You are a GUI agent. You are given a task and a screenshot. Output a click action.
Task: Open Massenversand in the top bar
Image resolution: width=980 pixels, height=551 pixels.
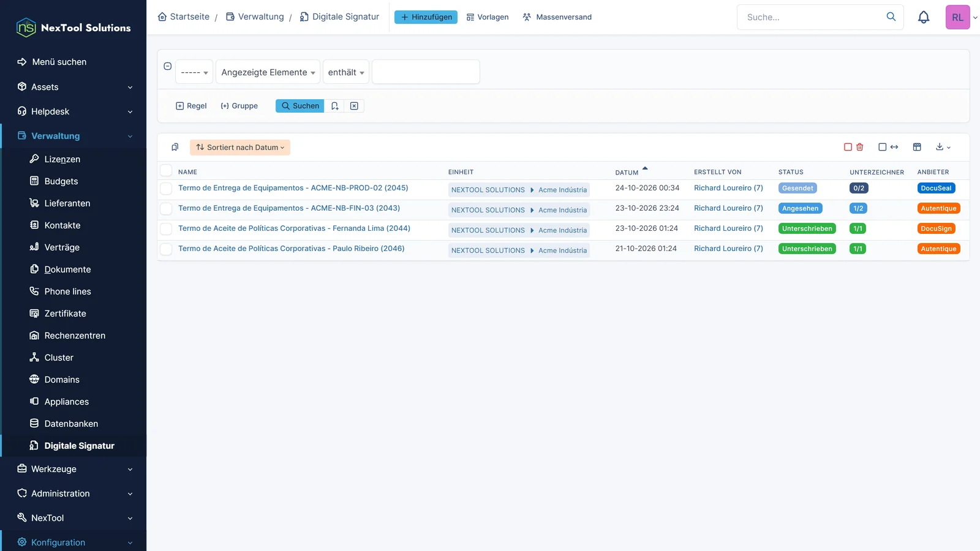tap(557, 17)
